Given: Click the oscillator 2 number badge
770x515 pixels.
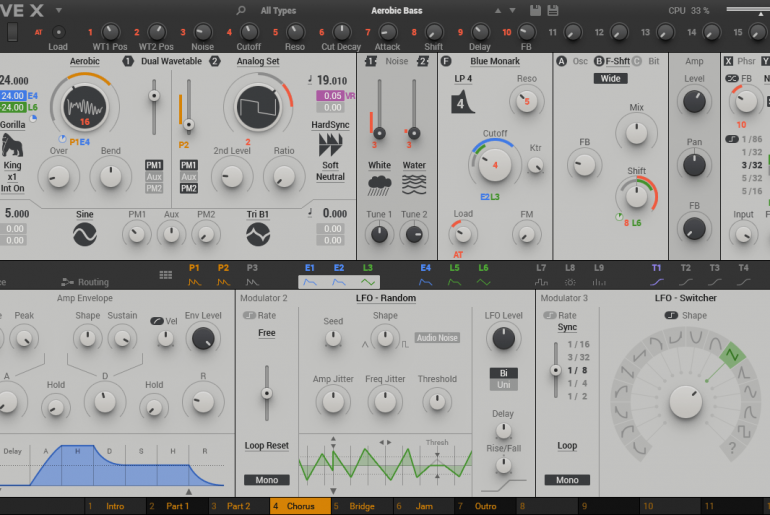Looking at the screenshot, I should click(215, 61).
